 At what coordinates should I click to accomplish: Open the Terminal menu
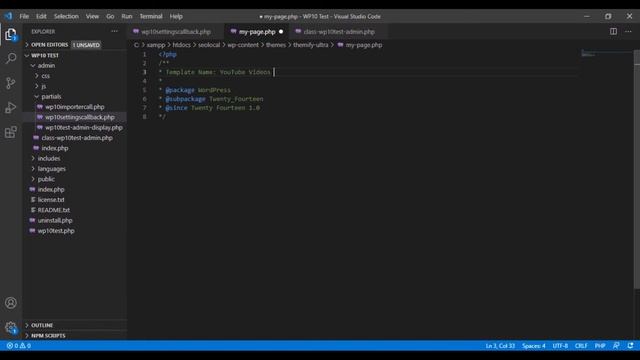point(151,16)
